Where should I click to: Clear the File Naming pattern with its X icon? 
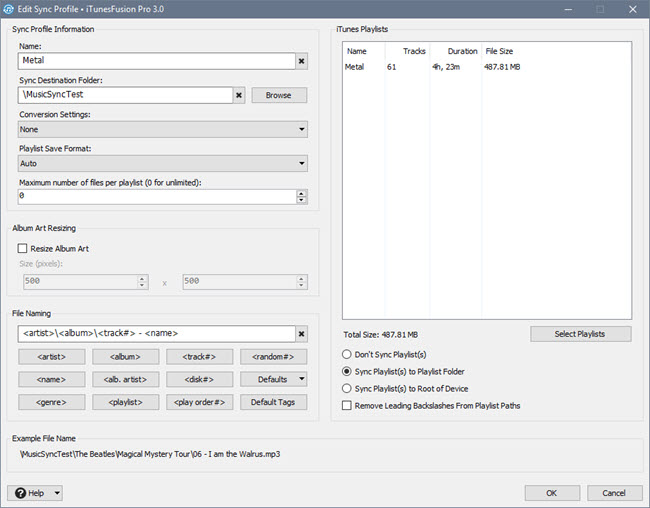[301, 334]
